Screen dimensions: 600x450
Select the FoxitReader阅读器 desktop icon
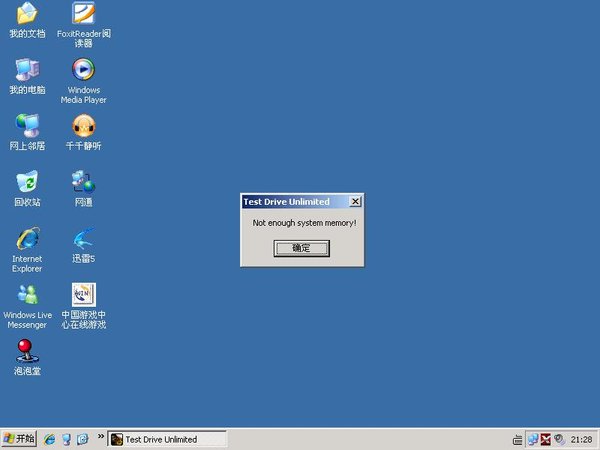point(83,14)
